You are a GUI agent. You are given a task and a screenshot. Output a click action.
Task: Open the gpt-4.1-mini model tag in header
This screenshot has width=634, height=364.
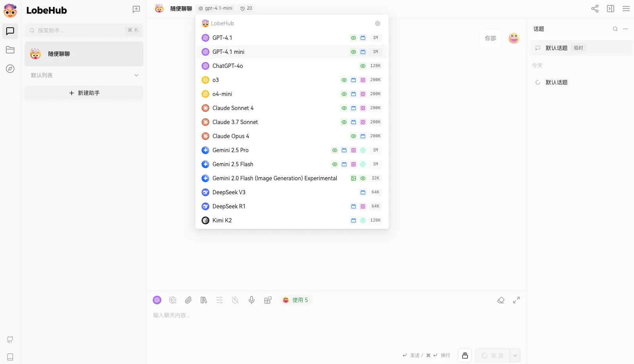[216, 8]
